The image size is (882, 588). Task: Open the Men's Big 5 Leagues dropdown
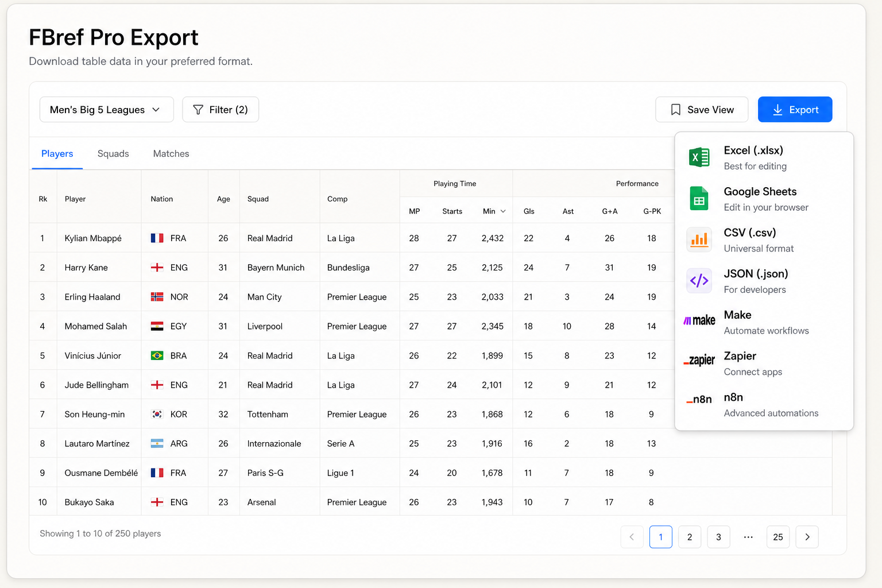pyautogui.click(x=106, y=110)
